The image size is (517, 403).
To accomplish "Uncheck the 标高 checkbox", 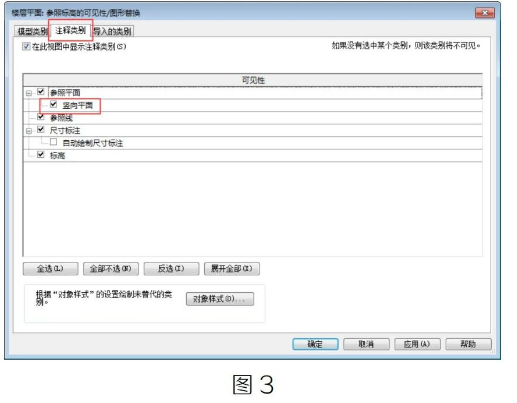I will tap(41, 154).
